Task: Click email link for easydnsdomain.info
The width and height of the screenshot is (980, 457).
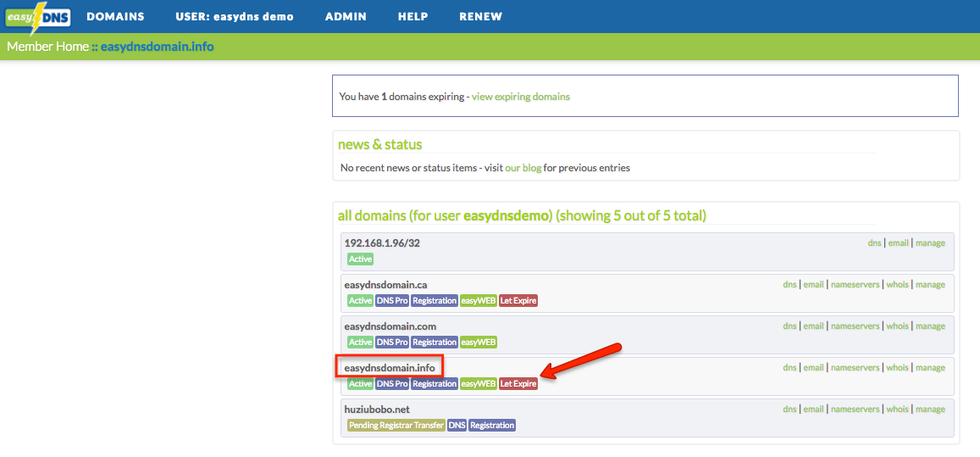Action: tap(813, 367)
